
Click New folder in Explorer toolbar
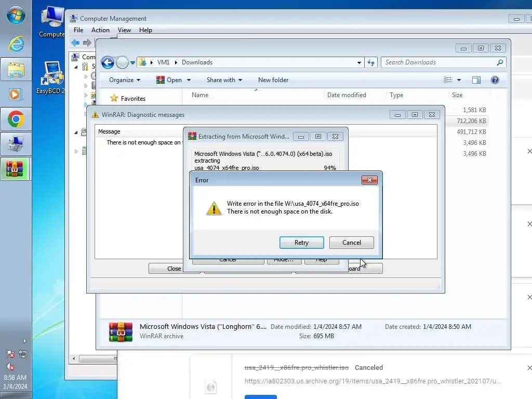coord(273,80)
